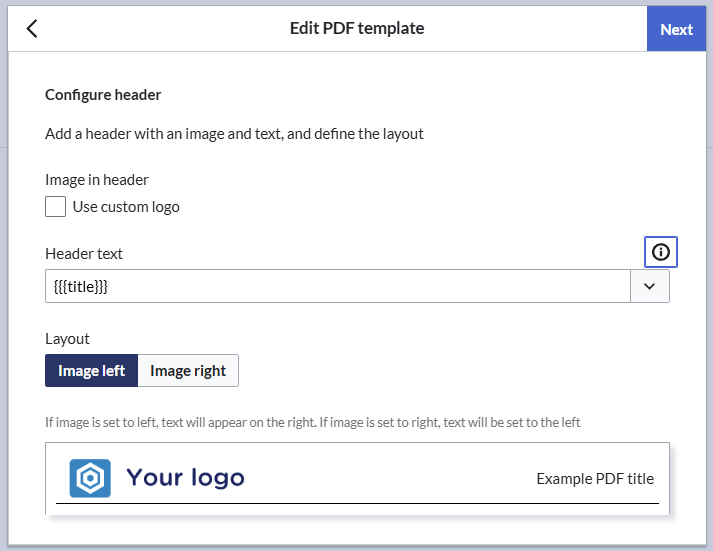Enable the Use custom logo checkbox
Screen dimensions: 713x551
[x=56, y=207]
